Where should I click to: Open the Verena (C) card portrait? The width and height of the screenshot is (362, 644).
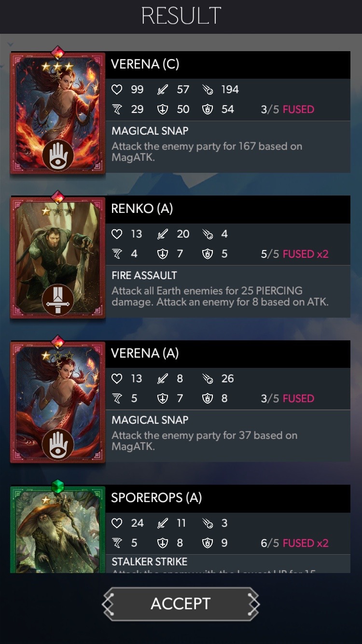pos(58,113)
